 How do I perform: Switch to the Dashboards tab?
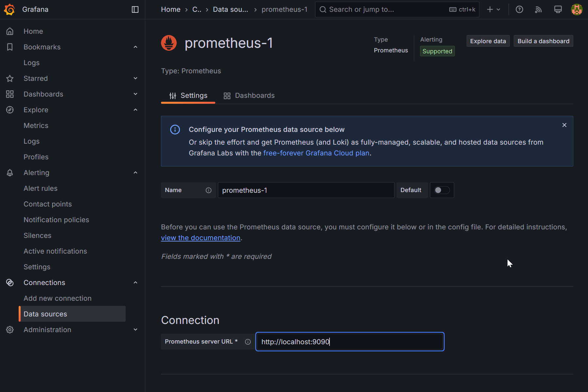click(249, 96)
